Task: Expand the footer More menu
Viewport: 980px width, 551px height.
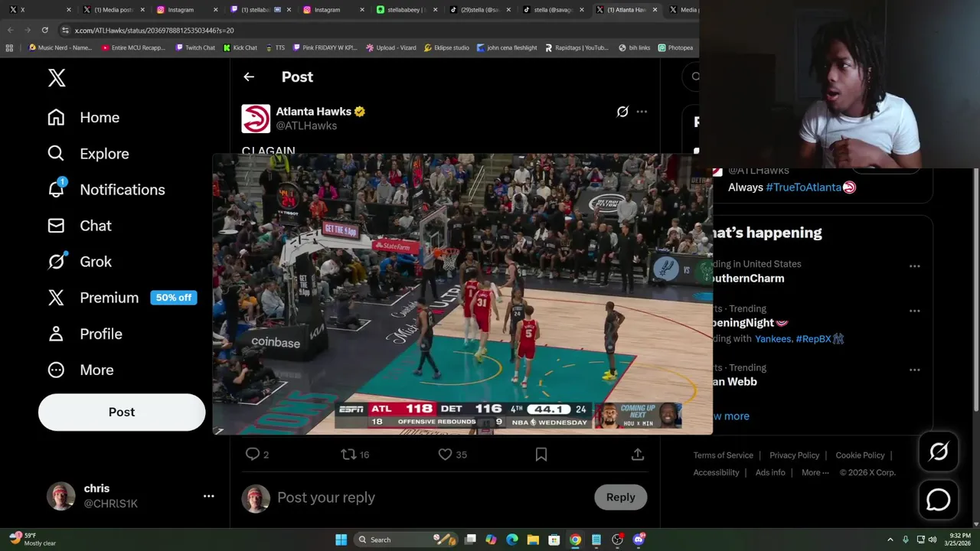Action: coord(815,472)
